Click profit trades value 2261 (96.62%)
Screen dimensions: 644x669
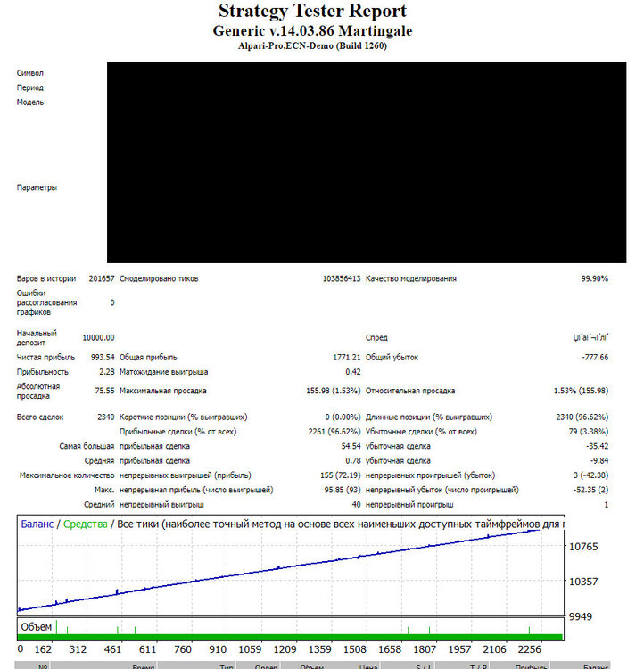[x=334, y=432]
